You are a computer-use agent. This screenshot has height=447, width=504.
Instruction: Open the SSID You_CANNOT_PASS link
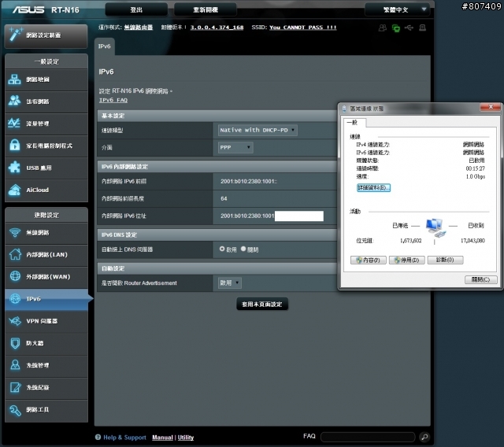tap(302, 28)
